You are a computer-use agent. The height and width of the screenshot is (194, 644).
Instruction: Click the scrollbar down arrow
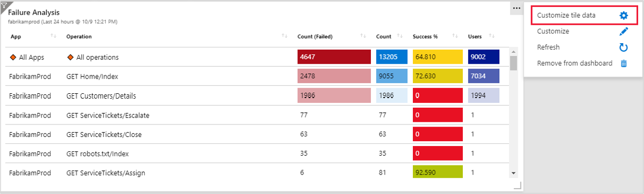[x=513, y=173]
